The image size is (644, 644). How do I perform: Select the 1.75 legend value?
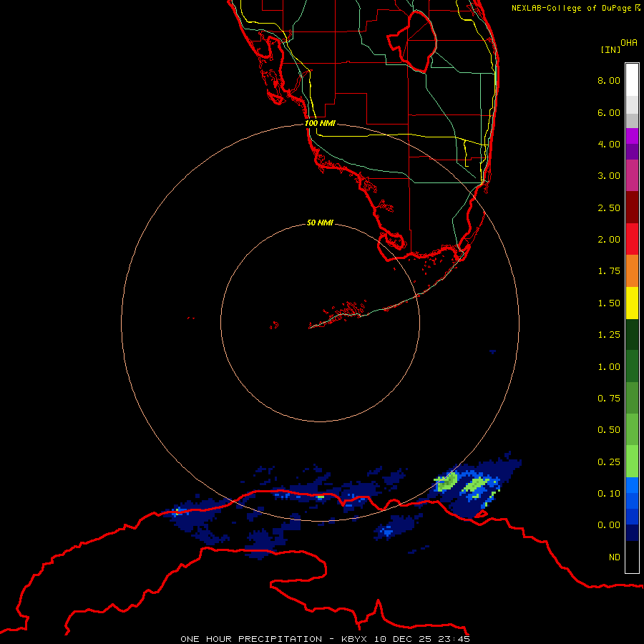[x=609, y=271]
